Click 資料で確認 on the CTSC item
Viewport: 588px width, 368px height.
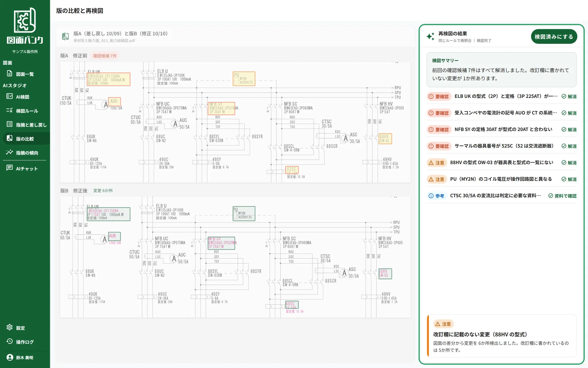562,196
